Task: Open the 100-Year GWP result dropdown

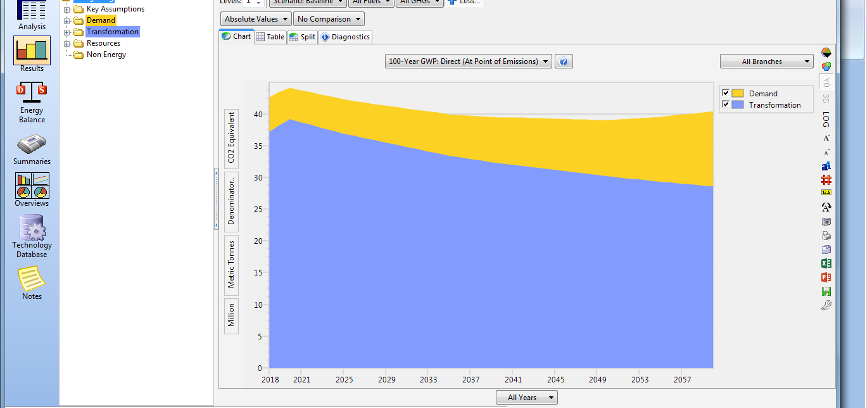Action: pos(468,62)
